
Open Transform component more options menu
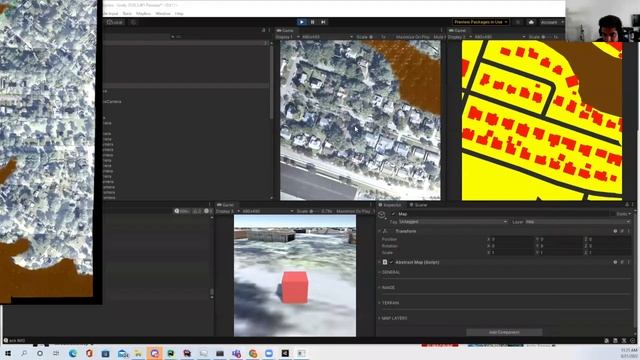point(629,231)
